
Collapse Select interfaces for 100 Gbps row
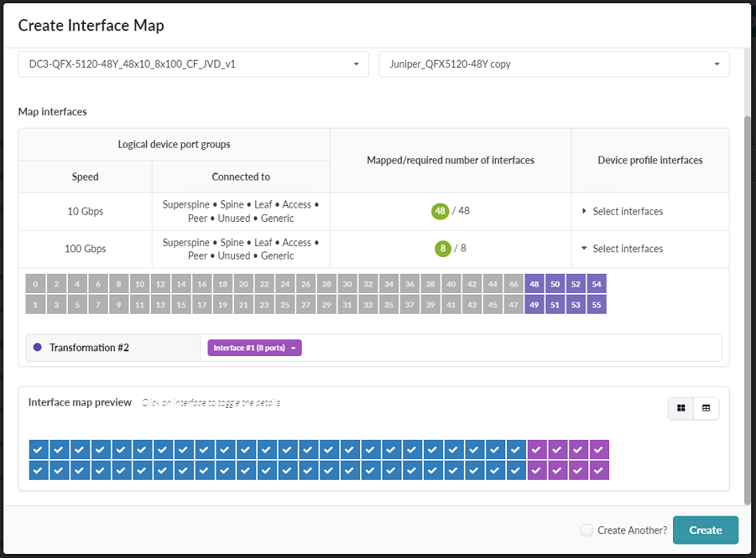pyautogui.click(x=623, y=249)
